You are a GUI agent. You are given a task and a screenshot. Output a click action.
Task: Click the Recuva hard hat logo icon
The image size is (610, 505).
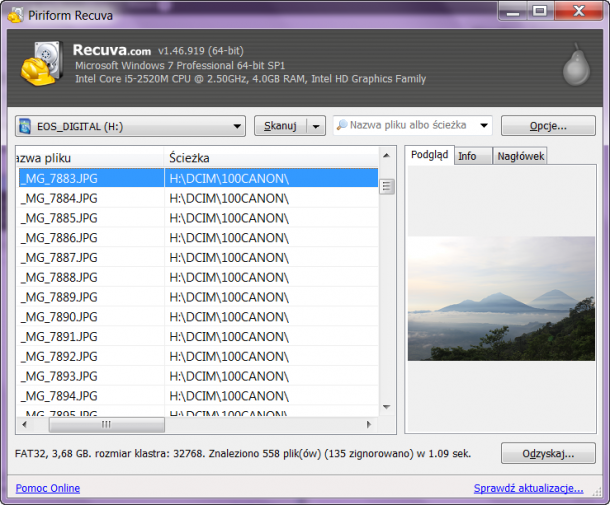click(x=42, y=63)
